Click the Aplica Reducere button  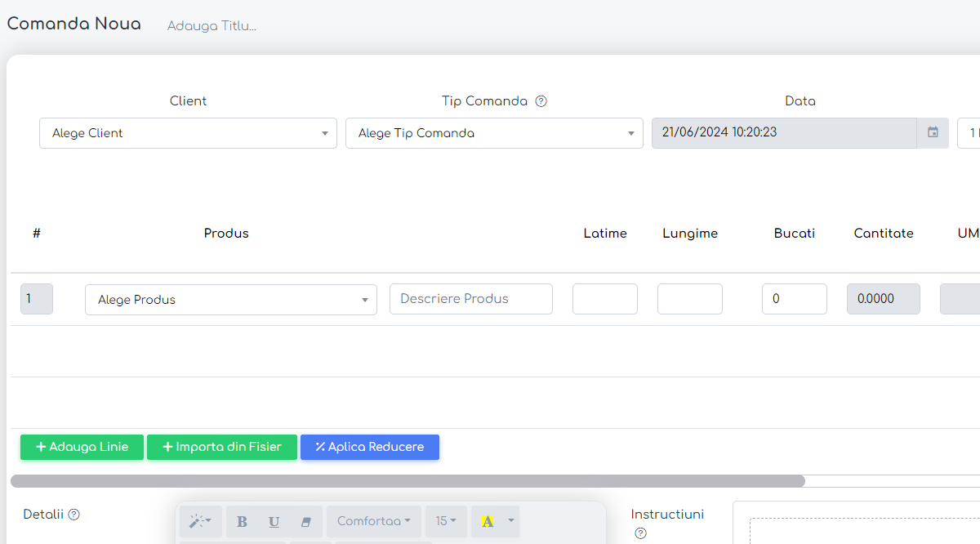(369, 447)
